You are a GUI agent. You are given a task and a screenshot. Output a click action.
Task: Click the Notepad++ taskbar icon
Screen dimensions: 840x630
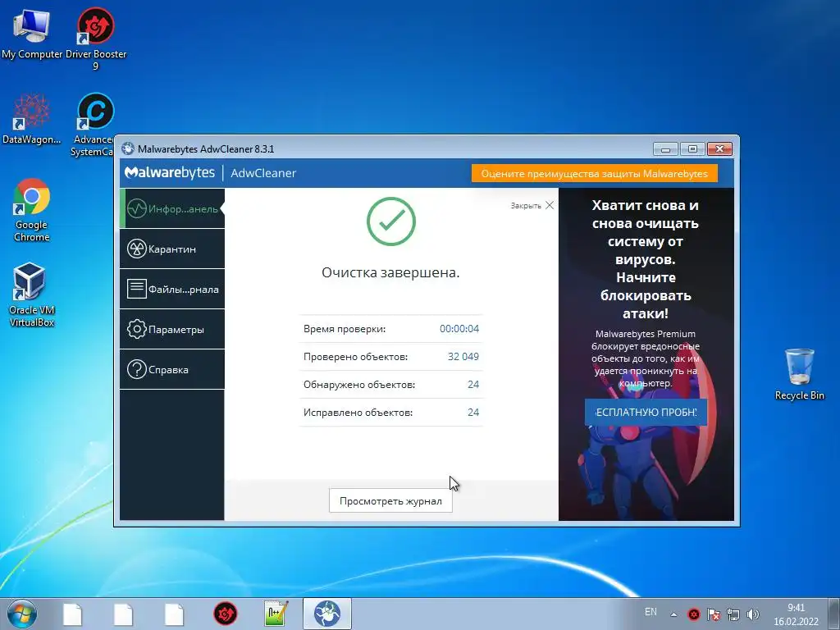276,614
